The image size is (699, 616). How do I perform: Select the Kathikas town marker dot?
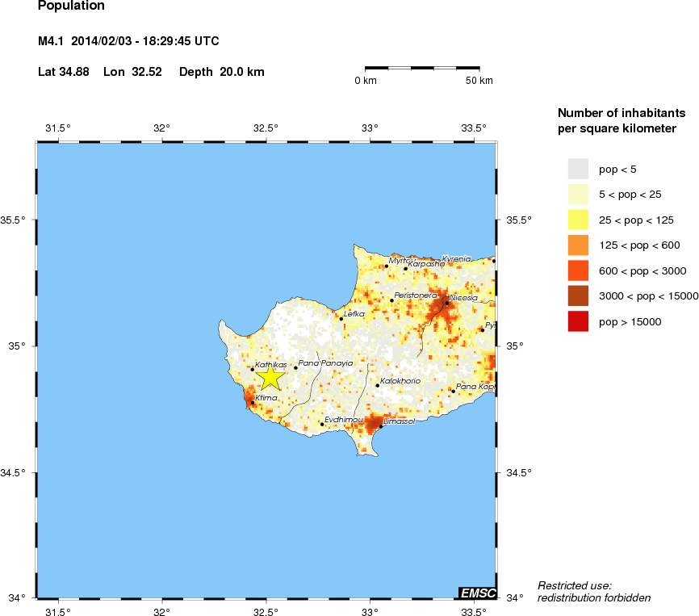[252, 370]
